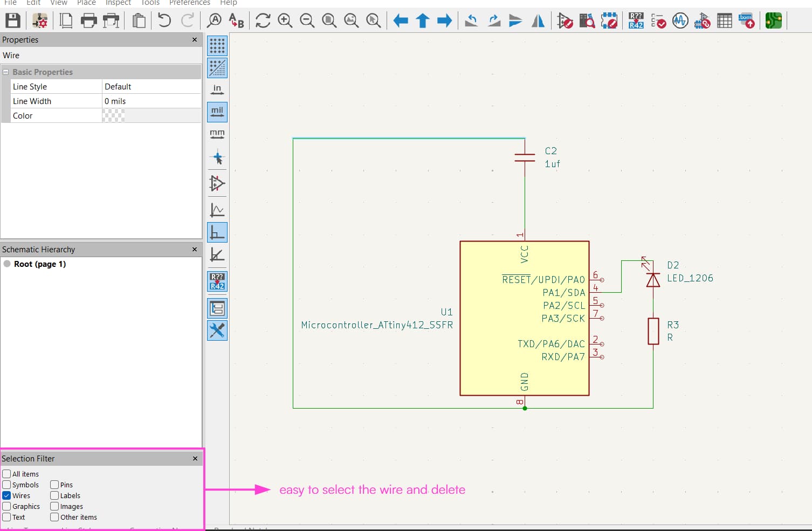Screen dimensions: 812x531
Task: Open the Electrical Rules Checker
Action: 658,21
